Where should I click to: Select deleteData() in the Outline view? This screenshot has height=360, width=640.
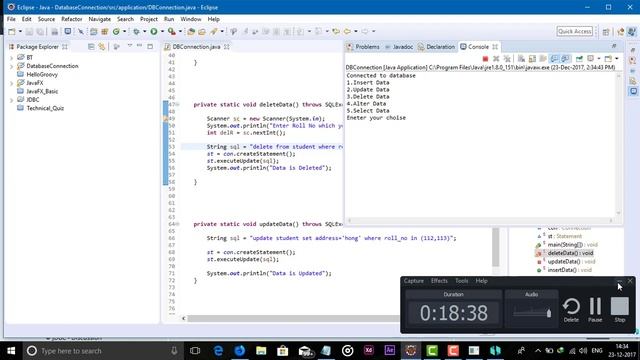point(570,253)
